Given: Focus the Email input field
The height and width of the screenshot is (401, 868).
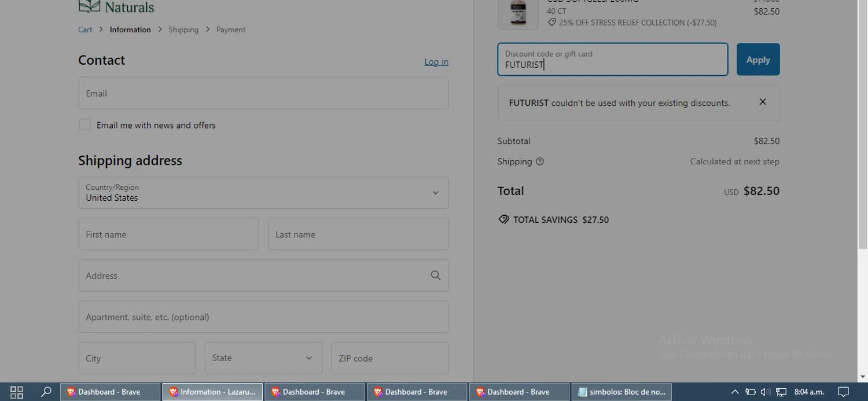Looking at the screenshot, I should 263,93.
